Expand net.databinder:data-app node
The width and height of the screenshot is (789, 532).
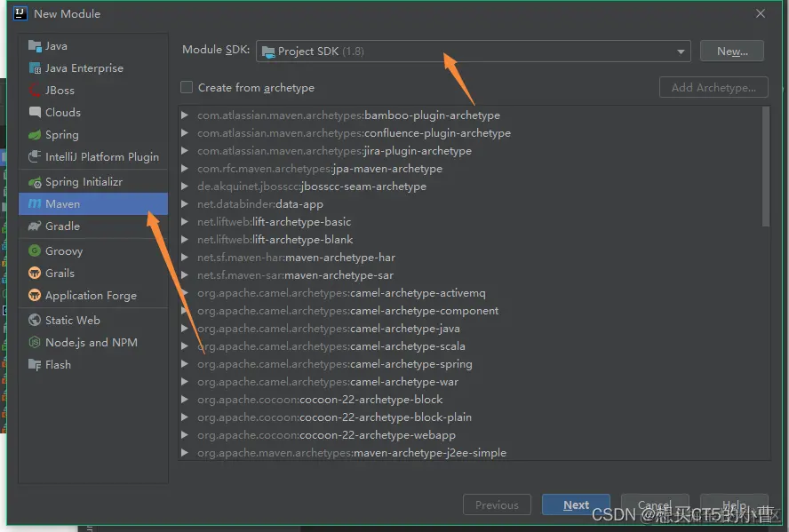[185, 203]
